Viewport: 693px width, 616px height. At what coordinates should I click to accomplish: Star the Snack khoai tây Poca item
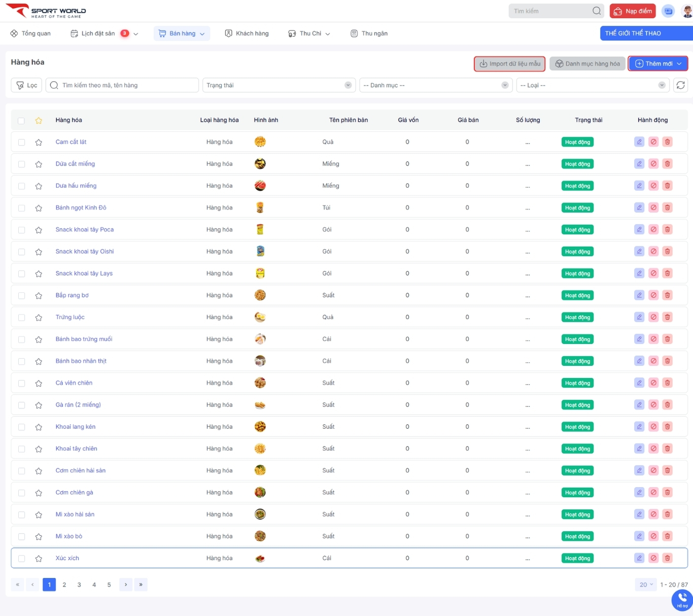coord(39,230)
